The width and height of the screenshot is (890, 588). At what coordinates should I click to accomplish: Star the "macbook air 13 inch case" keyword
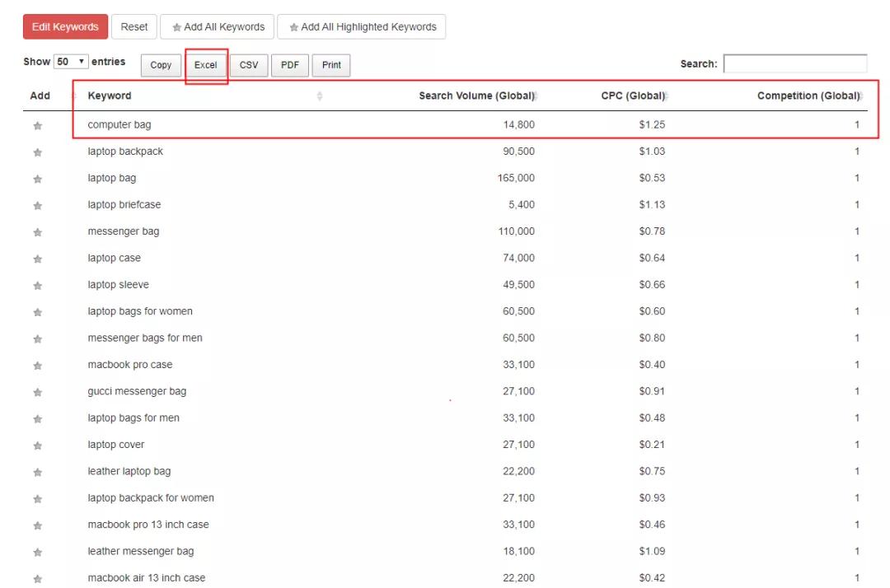click(37, 577)
